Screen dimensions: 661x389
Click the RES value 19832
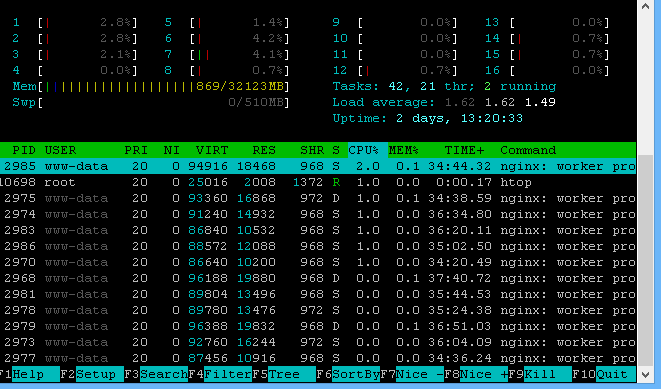click(256, 327)
